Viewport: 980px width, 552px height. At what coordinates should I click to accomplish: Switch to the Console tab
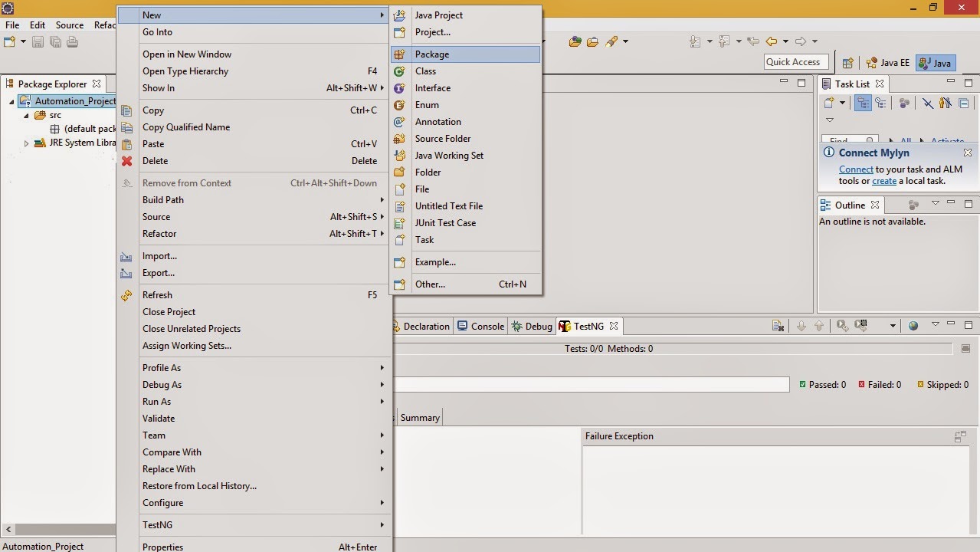(486, 326)
